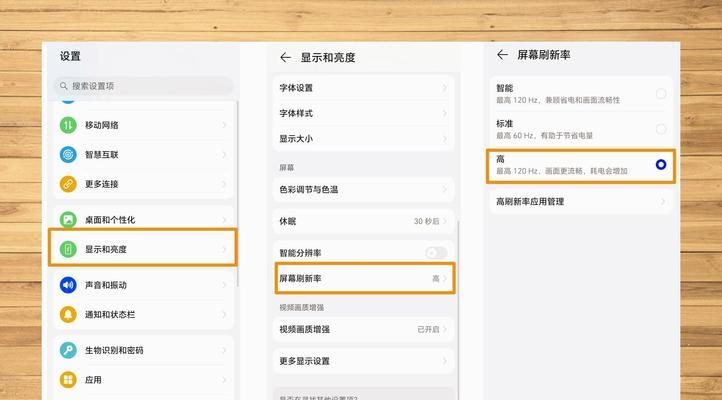Click the 桌面和个性化 picture icon
Image resolution: width=722 pixels, height=400 pixels.
pyautogui.click(x=68, y=219)
